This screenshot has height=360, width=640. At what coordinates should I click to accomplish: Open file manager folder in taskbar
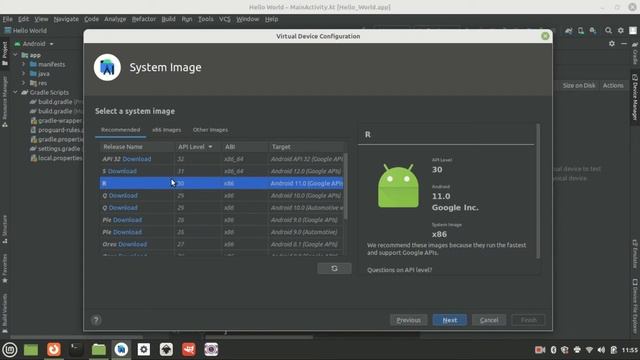(x=98, y=349)
